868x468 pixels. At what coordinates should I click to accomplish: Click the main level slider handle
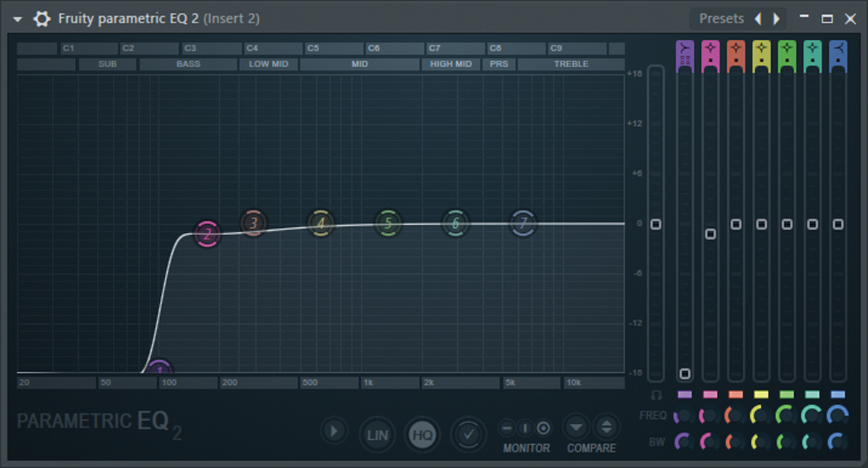tap(656, 224)
